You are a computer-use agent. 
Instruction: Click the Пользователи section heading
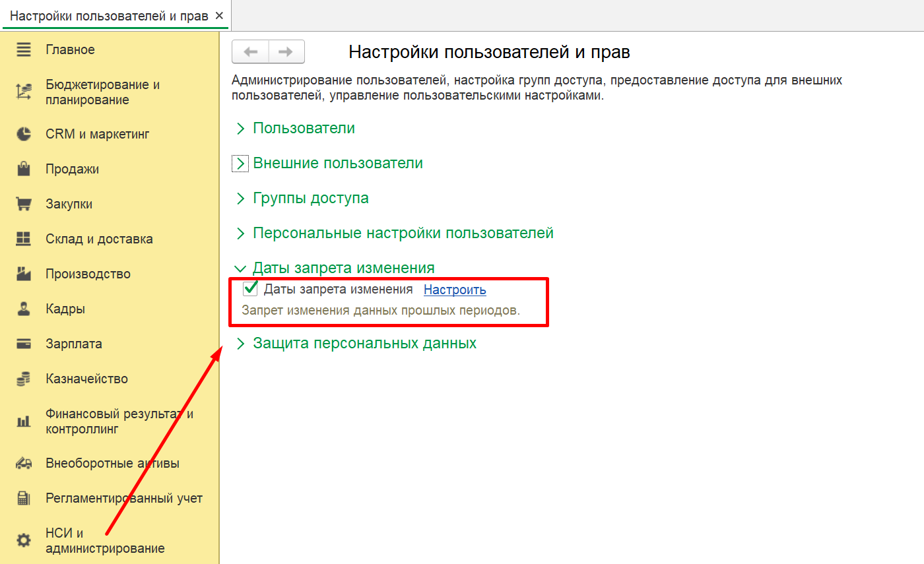(304, 128)
